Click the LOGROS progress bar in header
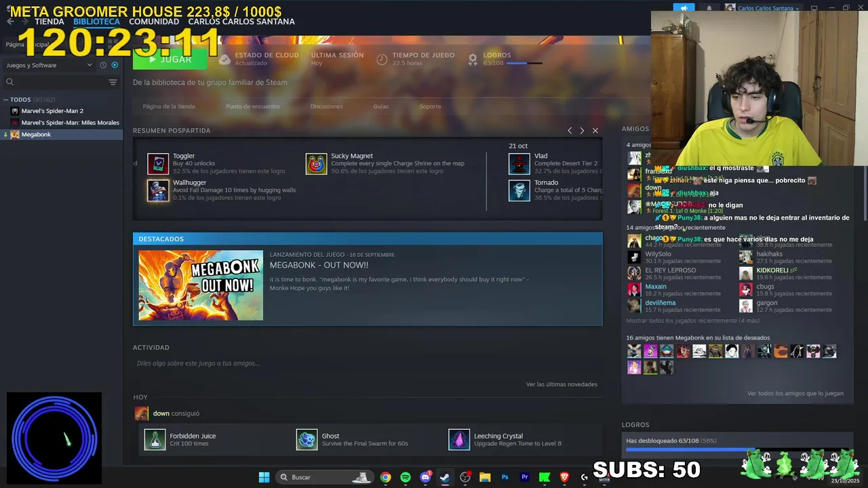 click(524, 63)
